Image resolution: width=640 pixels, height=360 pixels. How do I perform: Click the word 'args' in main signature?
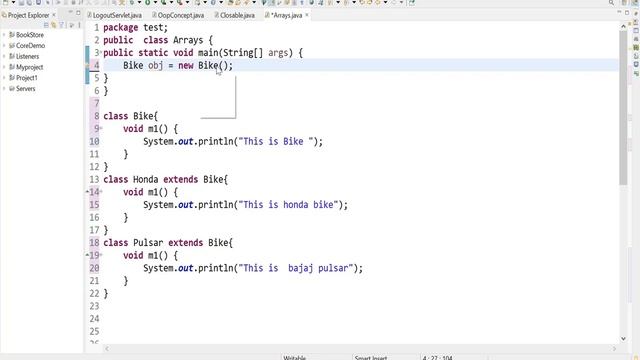coord(278,53)
